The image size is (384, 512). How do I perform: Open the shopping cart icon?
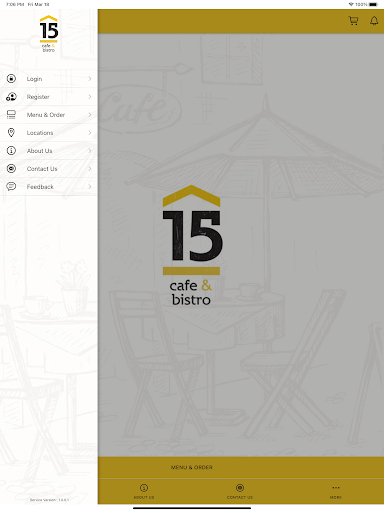pyautogui.click(x=353, y=21)
